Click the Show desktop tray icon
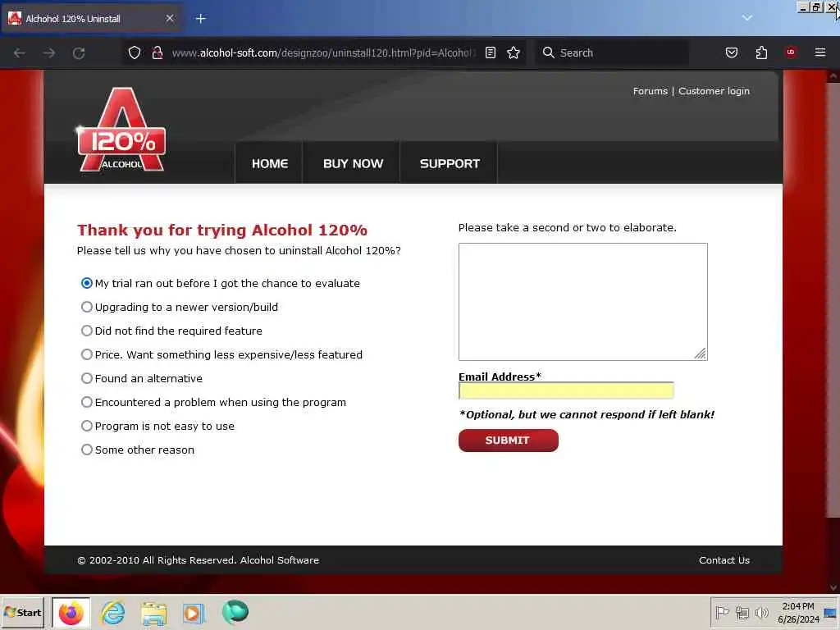The height and width of the screenshot is (630, 840). [x=830, y=612]
